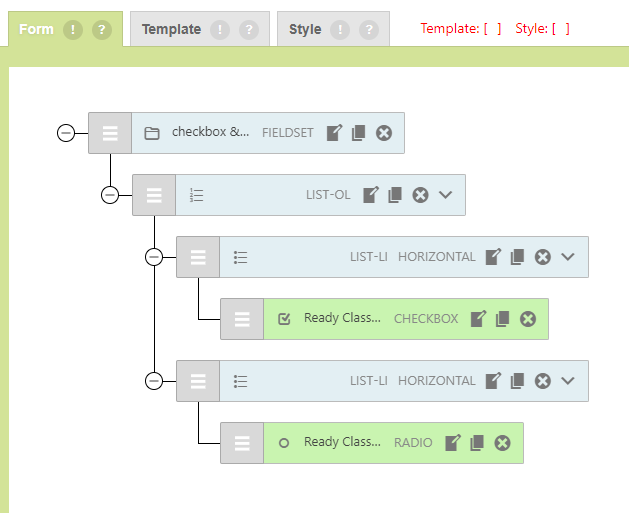Switch to the Template tab

coord(171,30)
